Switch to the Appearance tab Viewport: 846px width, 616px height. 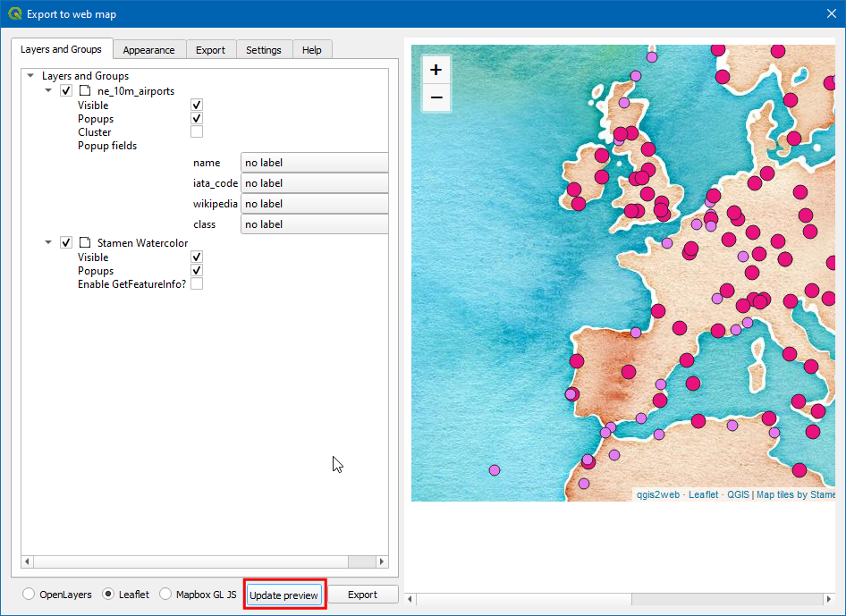pyautogui.click(x=148, y=50)
